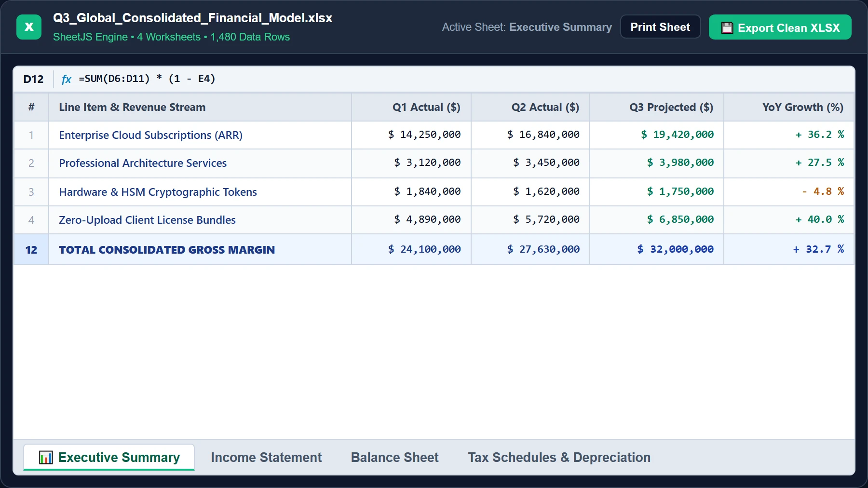Click the Active Sheet: Executive Summary label

tap(527, 27)
